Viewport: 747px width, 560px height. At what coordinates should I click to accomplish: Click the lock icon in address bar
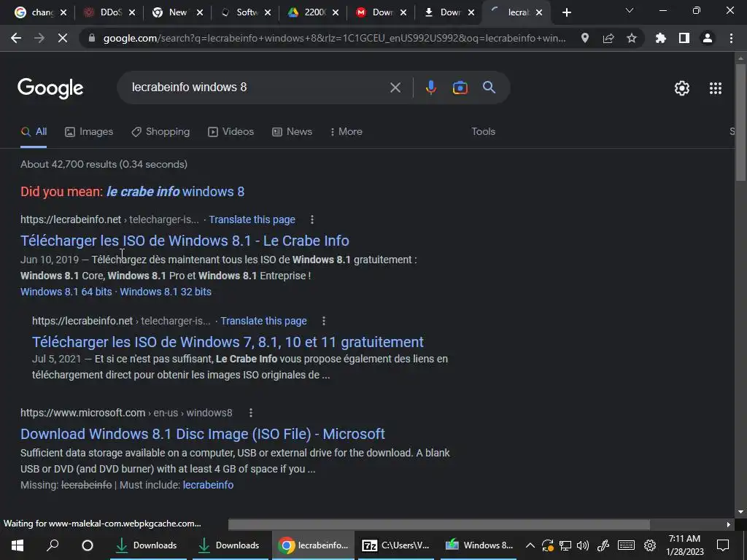91,38
